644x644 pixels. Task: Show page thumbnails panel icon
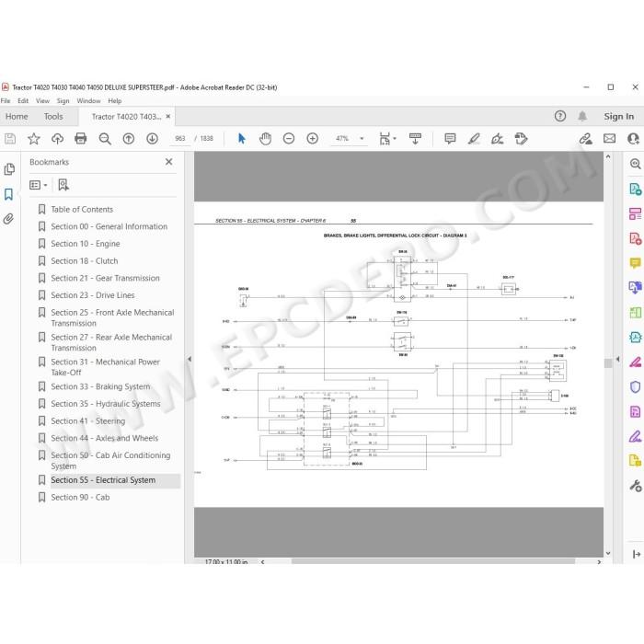9,169
